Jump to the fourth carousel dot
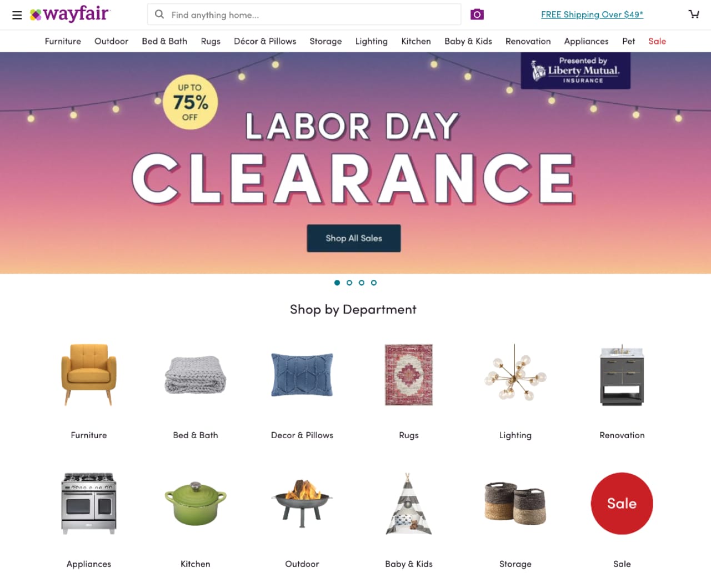Screen dimensions: 711x588 point(374,283)
